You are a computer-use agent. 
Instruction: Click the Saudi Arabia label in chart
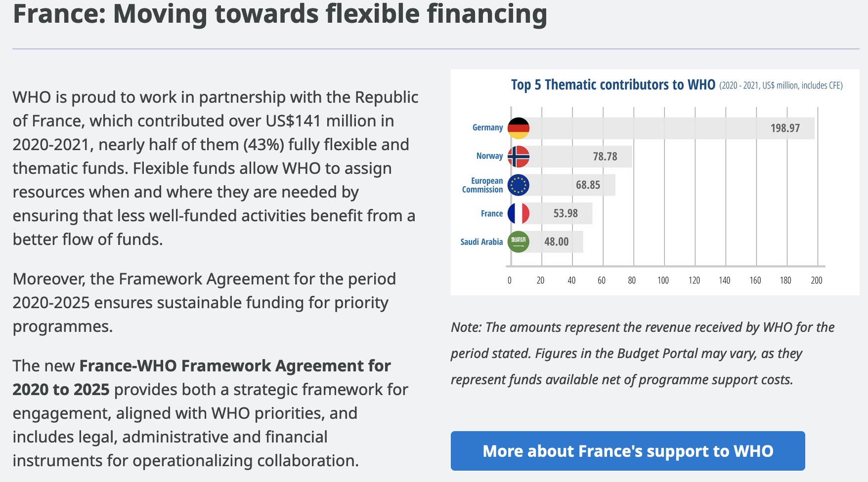point(481,242)
